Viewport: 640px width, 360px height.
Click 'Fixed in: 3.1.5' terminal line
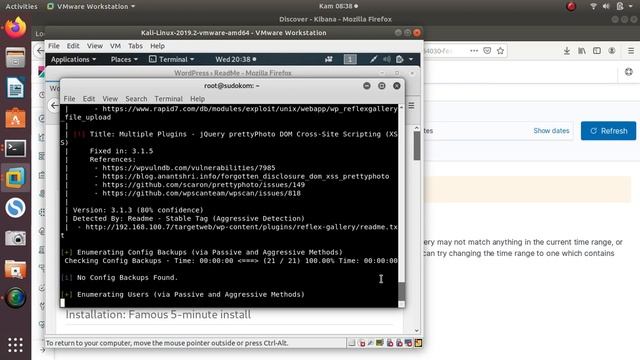pyautogui.click(x=121, y=151)
